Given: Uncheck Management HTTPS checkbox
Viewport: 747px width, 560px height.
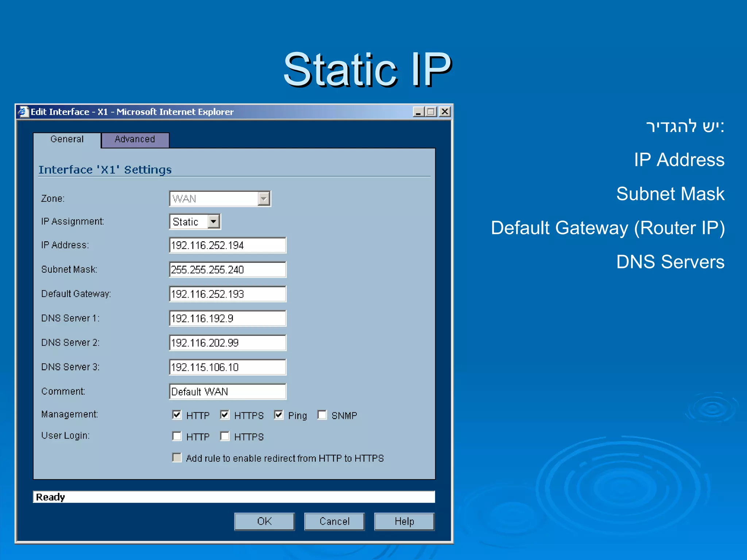Looking at the screenshot, I should [x=225, y=415].
